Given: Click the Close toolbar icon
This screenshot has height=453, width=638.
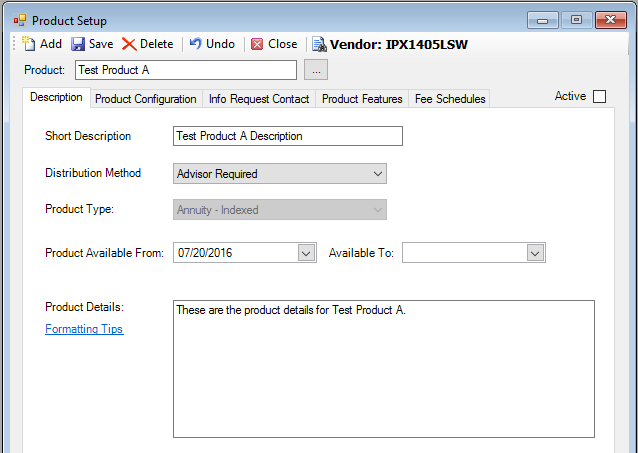Looking at the screenshot, I should (x=257, y=44).
